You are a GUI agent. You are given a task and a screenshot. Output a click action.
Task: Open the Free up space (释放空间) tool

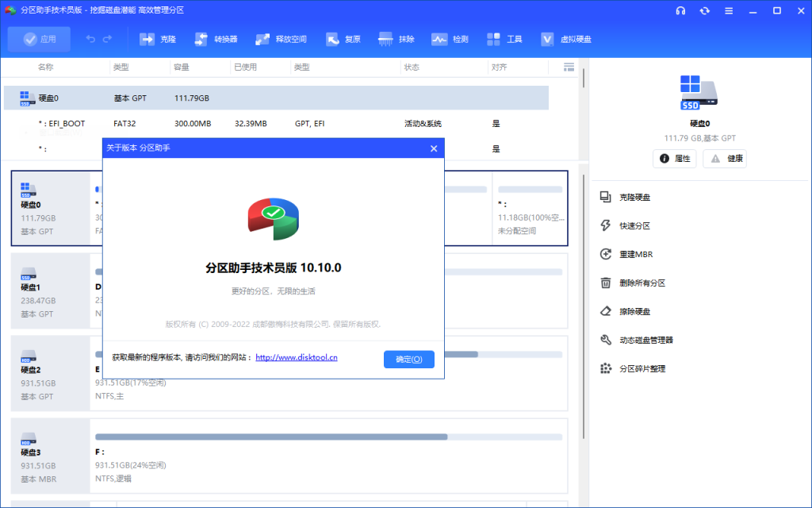click(x=281, y=39)
